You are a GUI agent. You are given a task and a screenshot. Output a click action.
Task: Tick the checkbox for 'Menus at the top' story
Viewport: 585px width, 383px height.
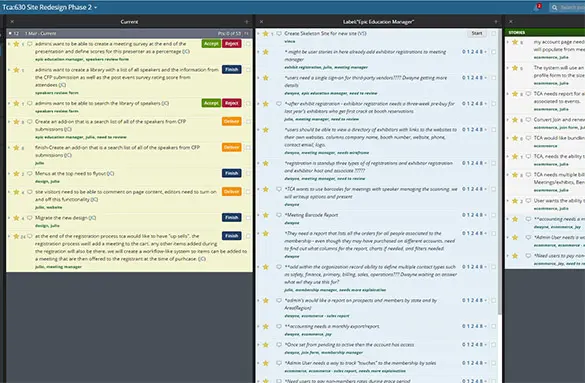tap(248, 173)
